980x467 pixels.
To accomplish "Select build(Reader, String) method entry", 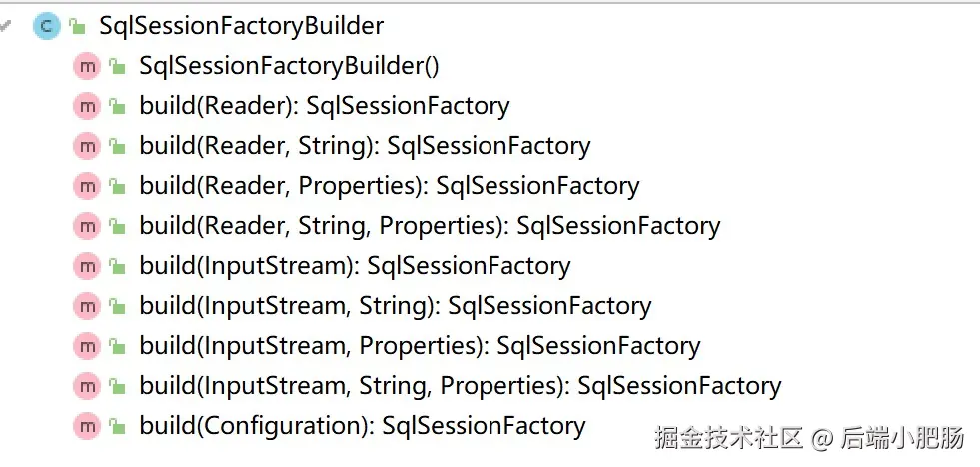I will pyautogui.click(x=365, y=146).
